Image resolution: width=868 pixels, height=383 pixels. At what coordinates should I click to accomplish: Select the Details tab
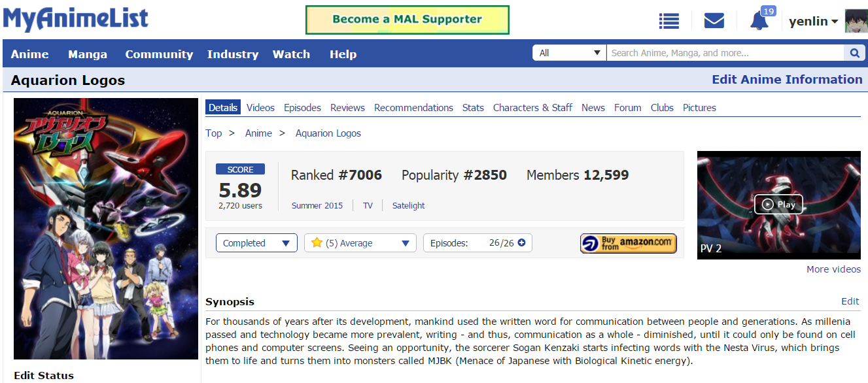[223, 107]
